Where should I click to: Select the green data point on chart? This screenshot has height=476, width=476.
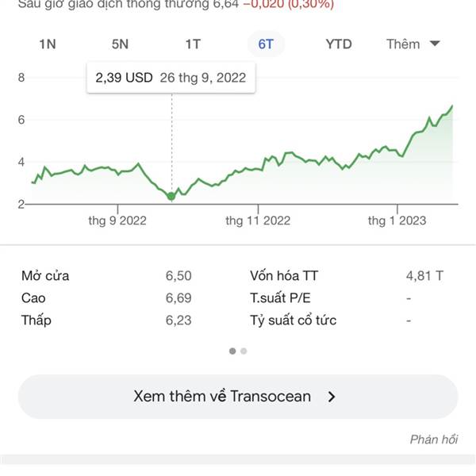pyautogui.click(x=171, y=197)
